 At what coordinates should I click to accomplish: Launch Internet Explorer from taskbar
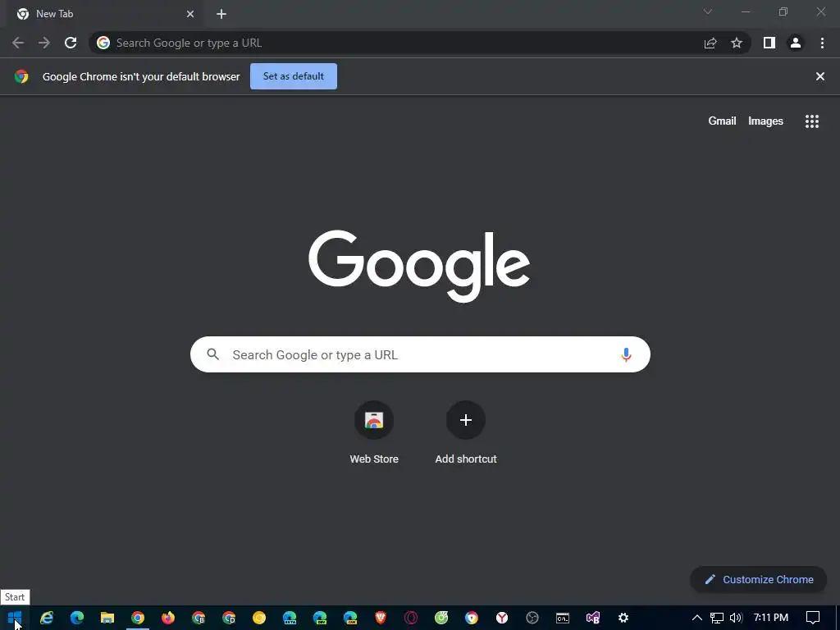47,618
